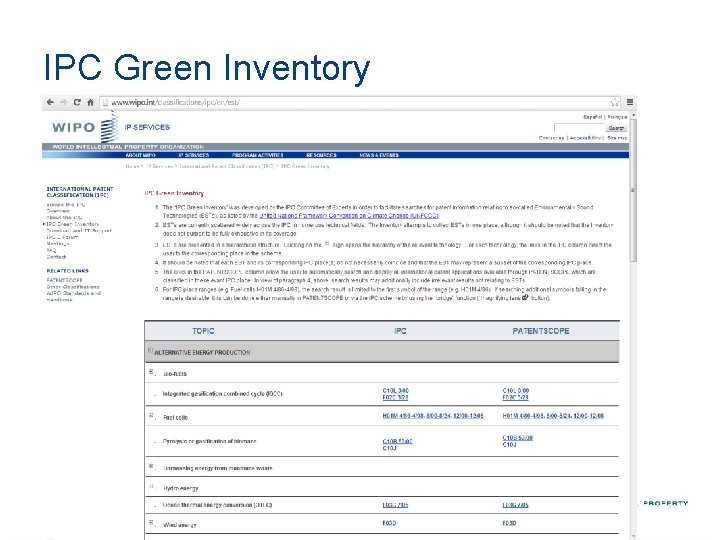
Task: Open the ABOUT WIPO menu
Action: point(141,155)
